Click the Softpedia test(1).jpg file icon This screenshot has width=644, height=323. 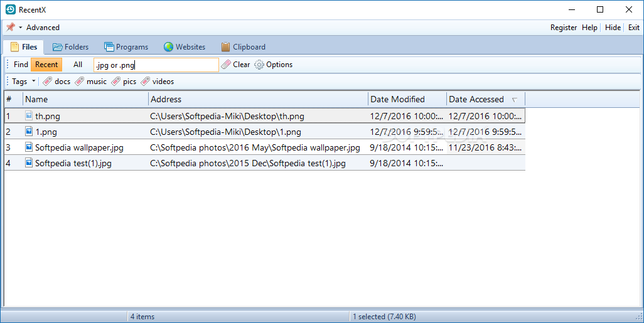[x=29, y=162]
